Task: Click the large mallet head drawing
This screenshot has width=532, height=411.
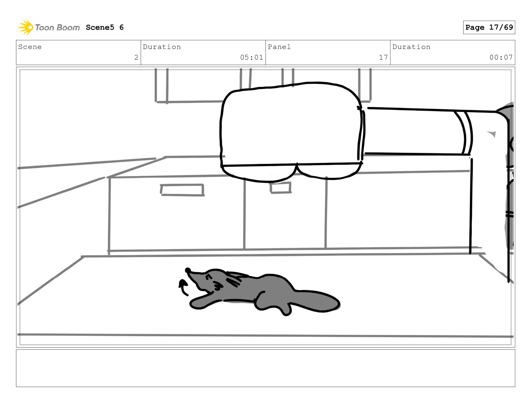Action: tap(292, 132)
